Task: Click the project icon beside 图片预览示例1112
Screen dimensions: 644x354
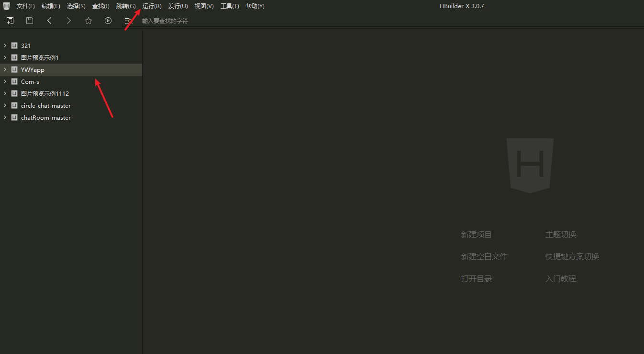Action: [14, 93]
